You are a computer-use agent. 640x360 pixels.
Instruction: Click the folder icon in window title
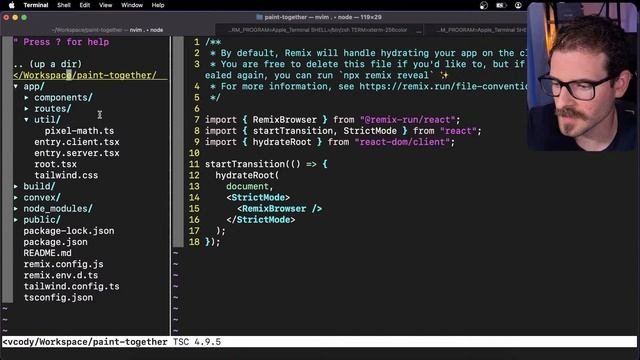(x=259, y=17)
